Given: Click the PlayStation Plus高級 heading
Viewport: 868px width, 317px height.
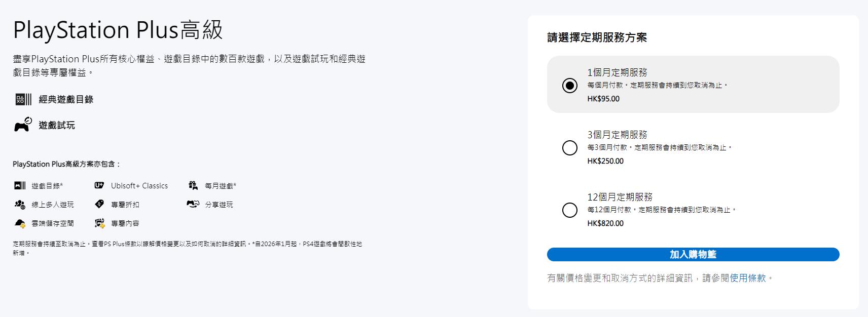Looking at the screenshot, I should (118, 30).
